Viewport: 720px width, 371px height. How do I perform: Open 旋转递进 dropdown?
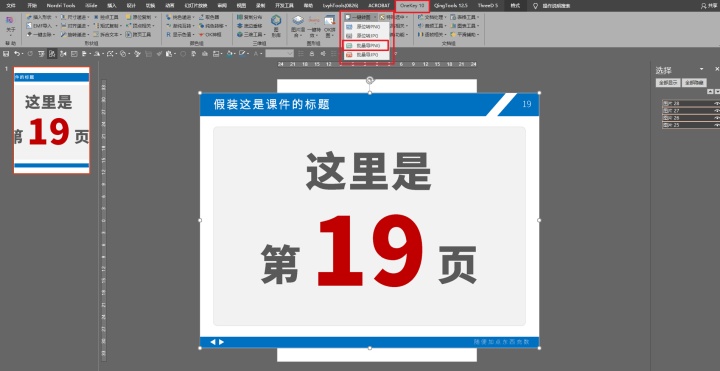pos(75,34)
